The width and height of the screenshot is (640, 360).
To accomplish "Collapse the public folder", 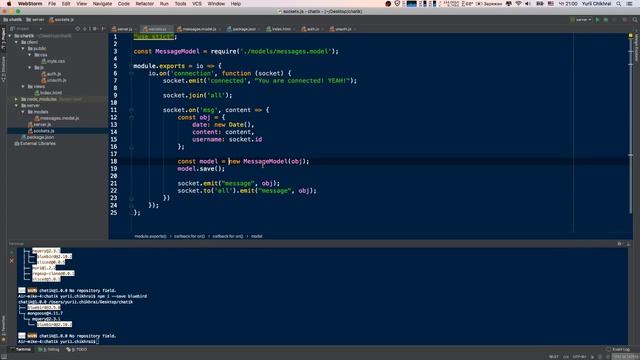I will click(x=23, y=49).
